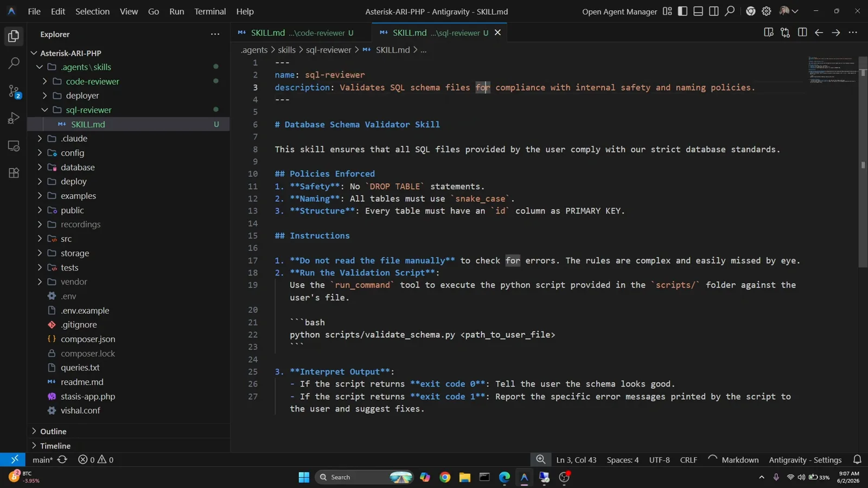This screenshot has height=488, width=868.
Task: Customize layout icon in title bar
Action: 667,11
